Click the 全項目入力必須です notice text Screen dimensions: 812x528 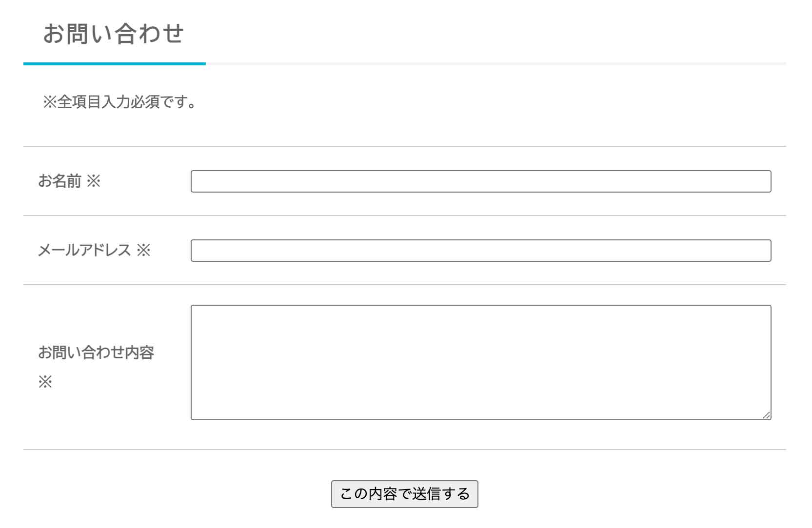point(127,102)
